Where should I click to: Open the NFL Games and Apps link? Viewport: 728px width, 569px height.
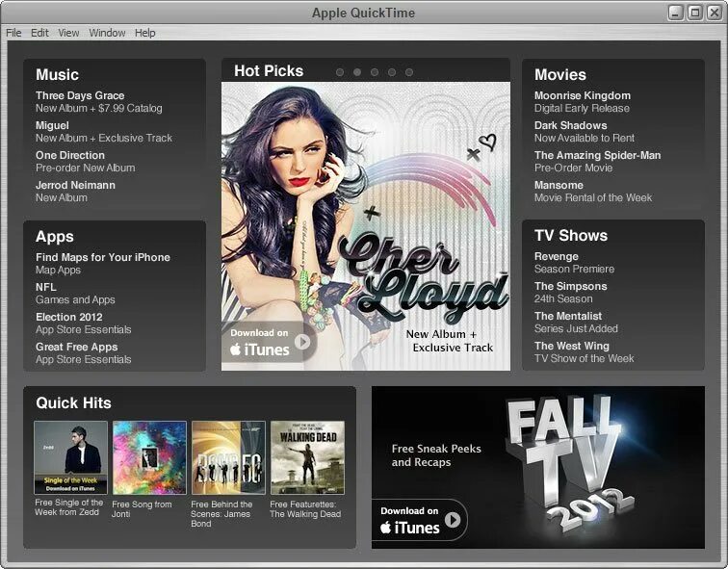click(75, 294)
